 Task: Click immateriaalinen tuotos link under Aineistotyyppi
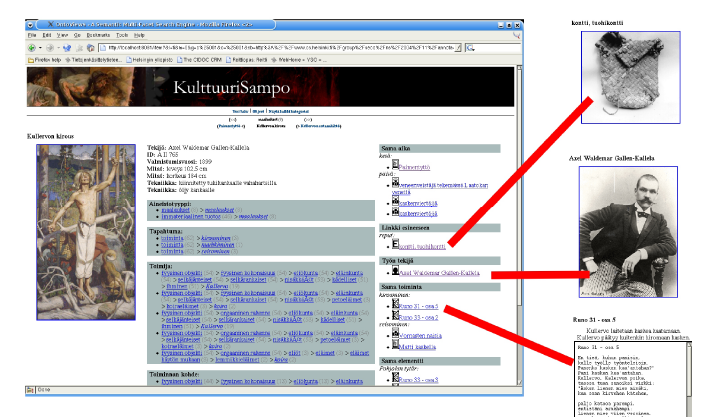pos(191,216)
